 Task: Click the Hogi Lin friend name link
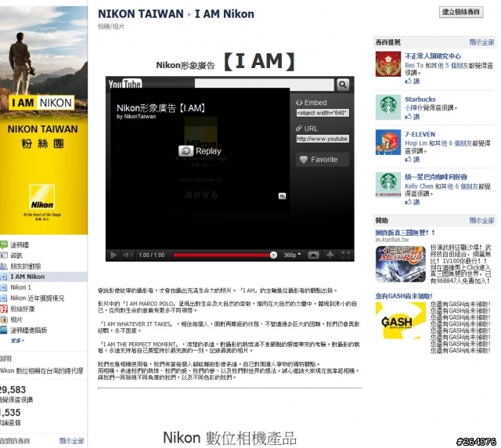pyautogui.click(x=416, y=143)
